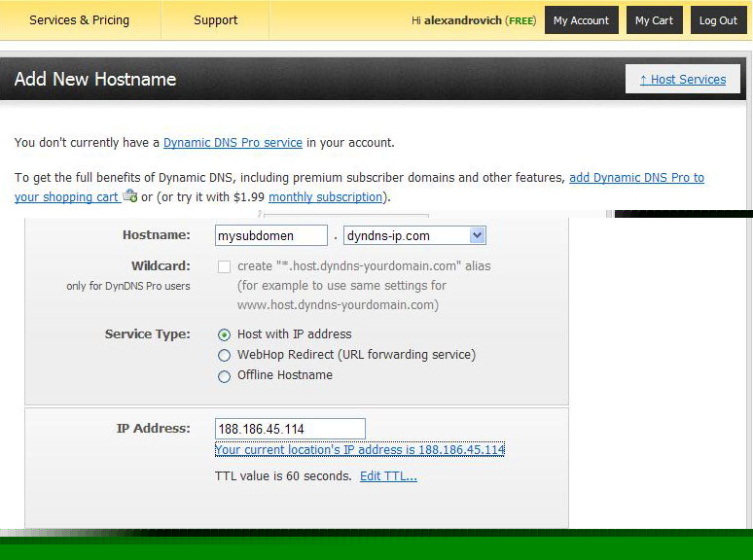
Task: Click the 'Wildcard:' label
Action: [161, 265]
